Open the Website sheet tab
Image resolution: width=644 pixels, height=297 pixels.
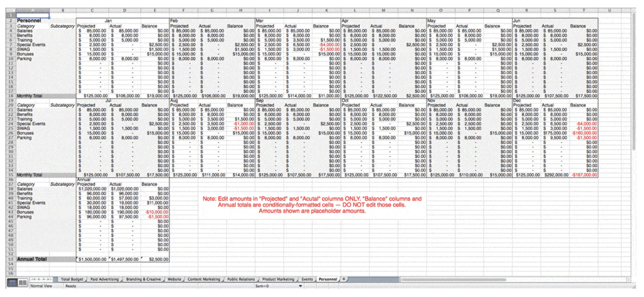[x=174, y=280]
